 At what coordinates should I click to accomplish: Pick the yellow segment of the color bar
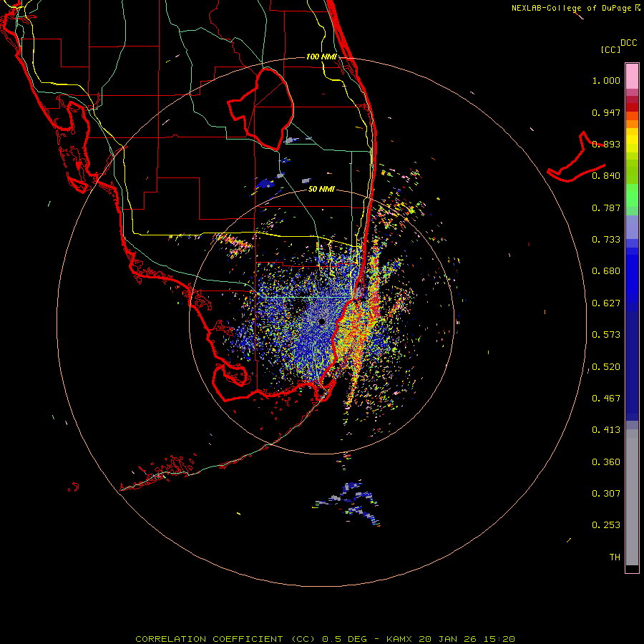[x=632, y=140]
